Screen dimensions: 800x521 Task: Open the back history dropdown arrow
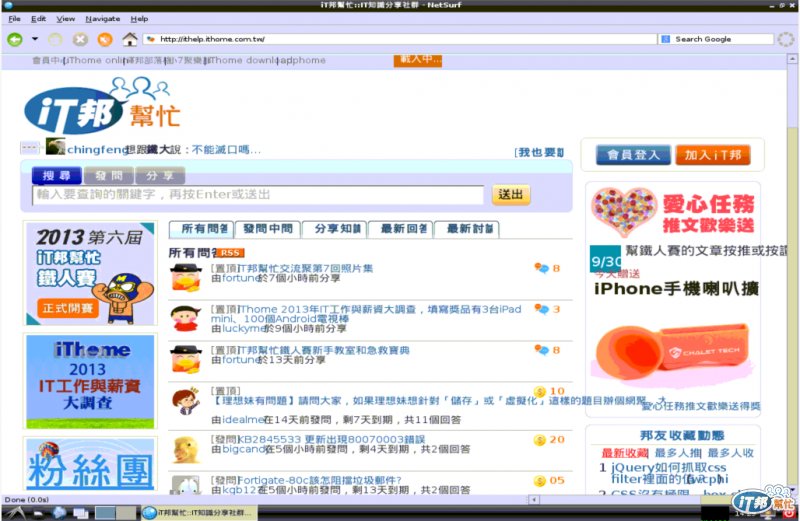pyautogui.click(x=35, y=39)
